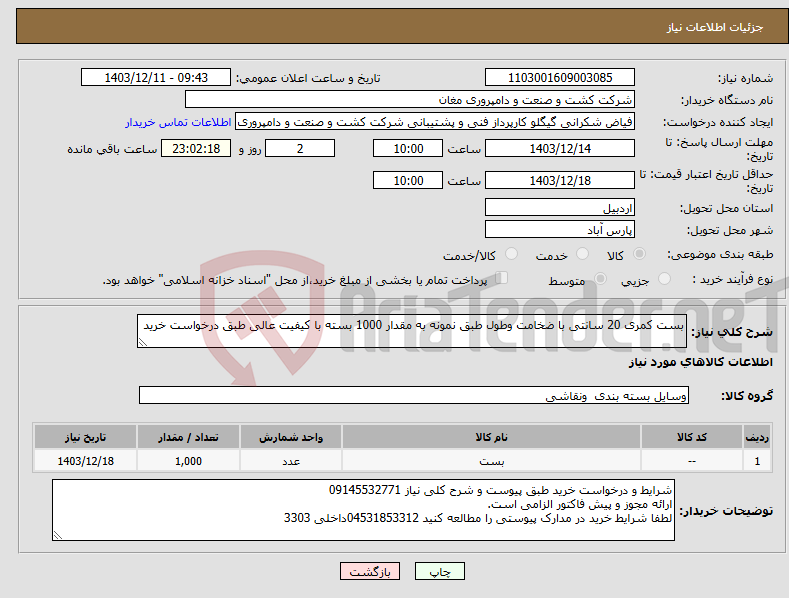Select the خدمت radio button

click(x=582, y=254)
